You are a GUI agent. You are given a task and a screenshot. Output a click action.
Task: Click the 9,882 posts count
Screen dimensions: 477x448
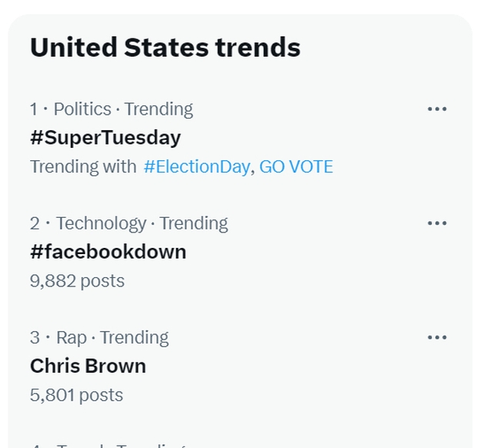click(x=77, y=281)
